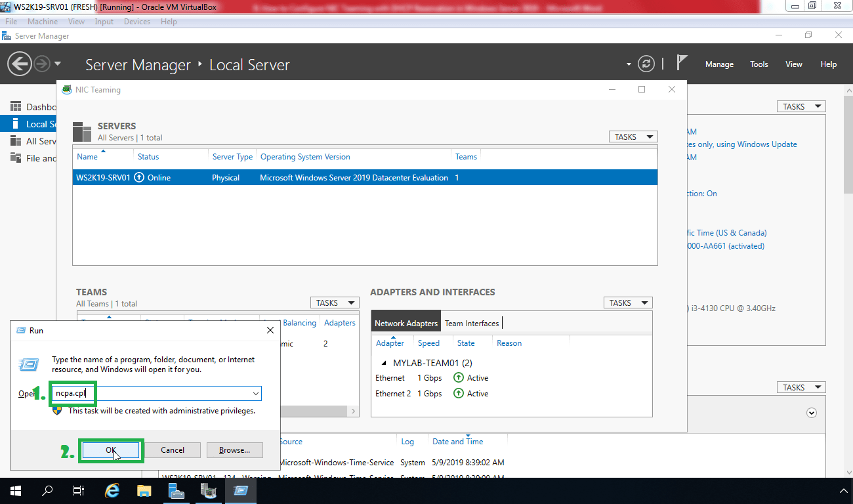Open File Explorer from the taskbar
Image resolution: width=853 pixels, height=504 pixels.
144,490
